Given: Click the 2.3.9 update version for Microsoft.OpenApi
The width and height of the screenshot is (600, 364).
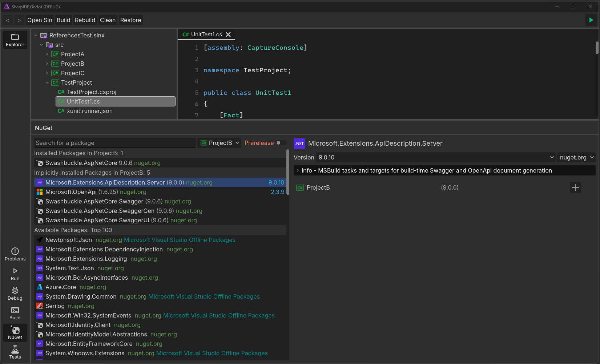Looking at the screenshot, I should (277, 192).
